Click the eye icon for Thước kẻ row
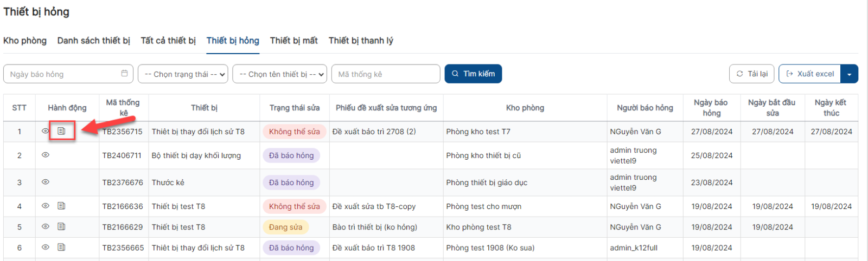This screenshot has height=261, width=868. [x=46, y=182]
